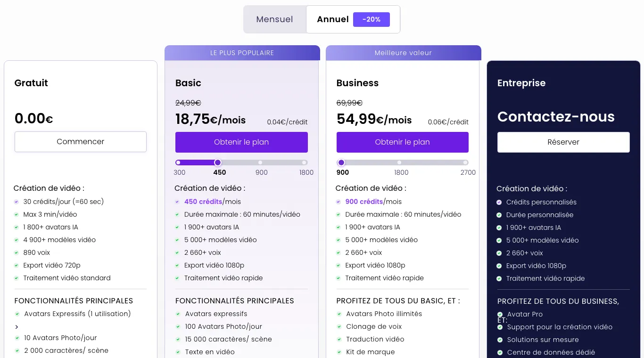Set the Basic credit slider to 1800

click(305, 163)
